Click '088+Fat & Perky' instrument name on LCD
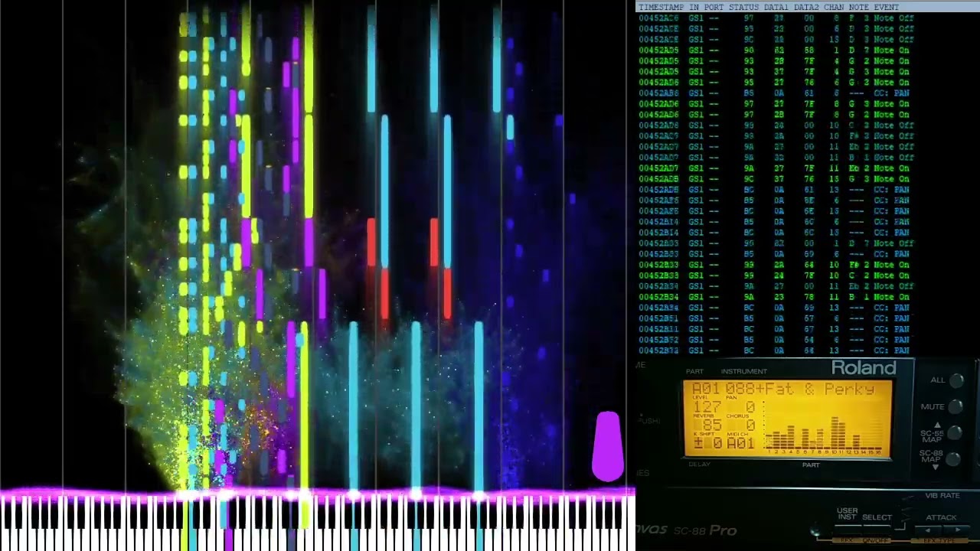The height and width of the screenshot is (551, 980). coord(800,389)
